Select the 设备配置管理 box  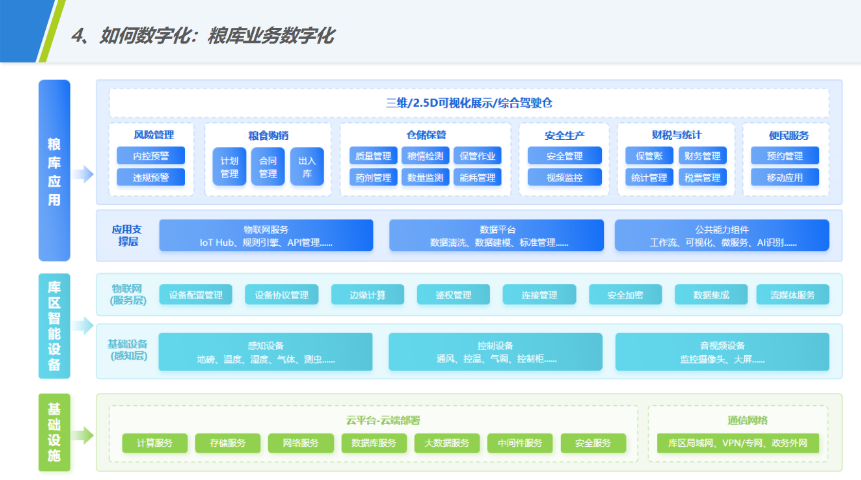[x=195, y=295]
